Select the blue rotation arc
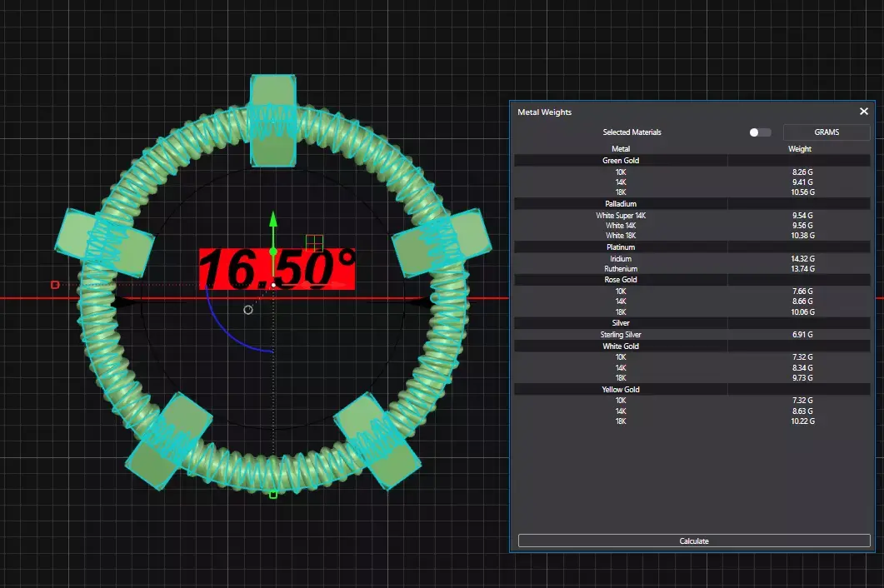Image resolution: width=884 pixels, height=588 pixels. 235,326
